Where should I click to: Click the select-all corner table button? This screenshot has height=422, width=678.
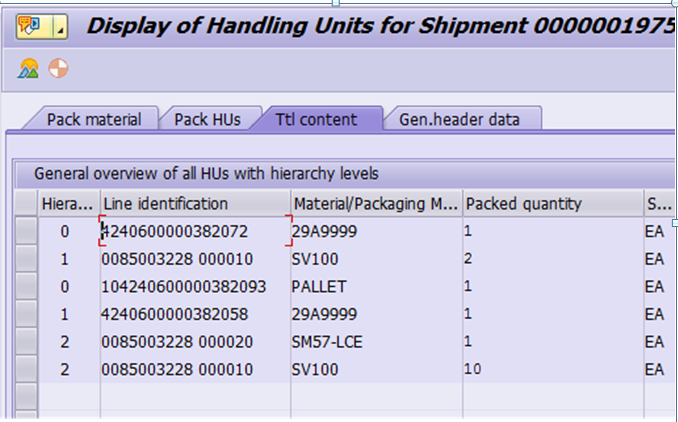coord(26,203)
